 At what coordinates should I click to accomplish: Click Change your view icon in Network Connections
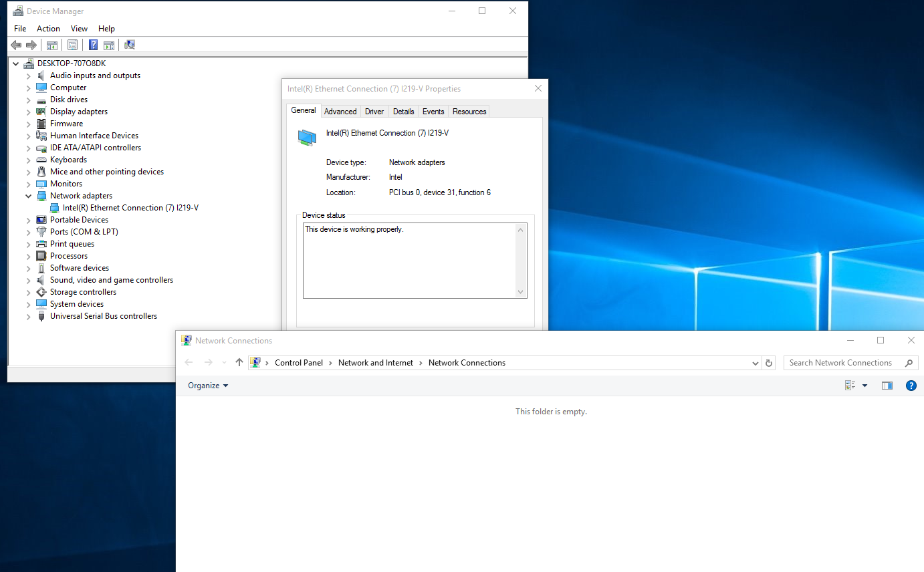(850, 386)
